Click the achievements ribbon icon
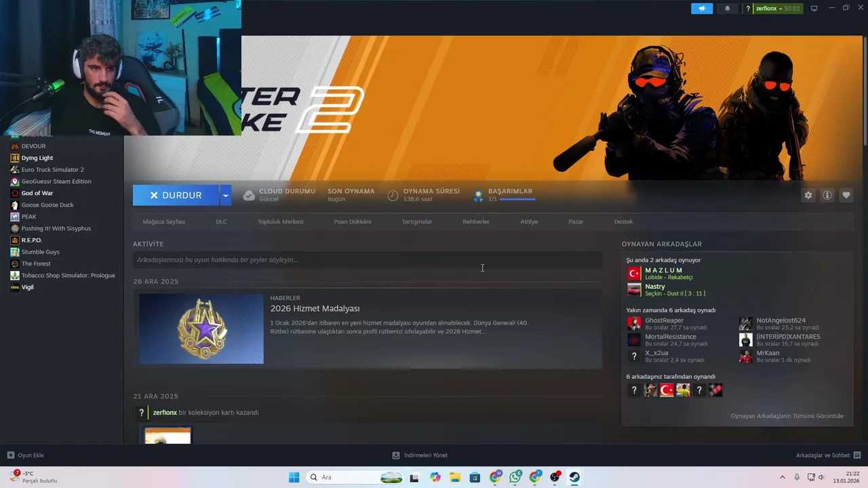 pyautogui.click(x=478, y=195)
